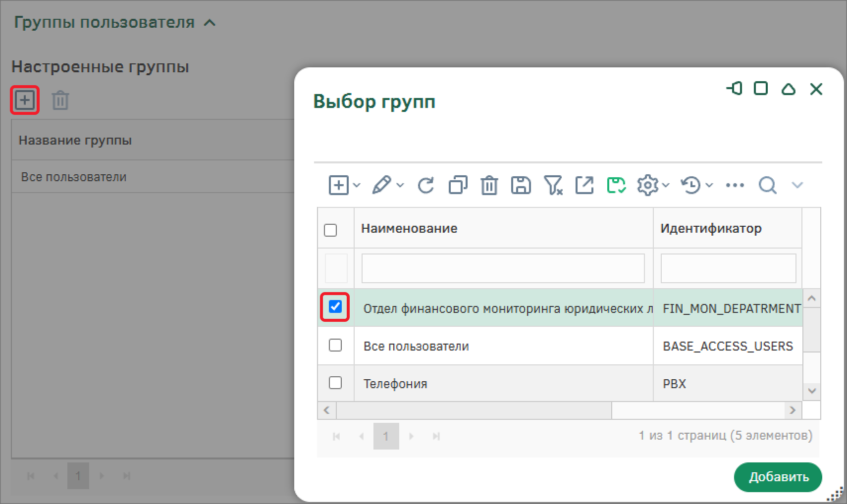Go to next page in dialog pager
Screen dimensions: 847x504
tap(411, 436)
